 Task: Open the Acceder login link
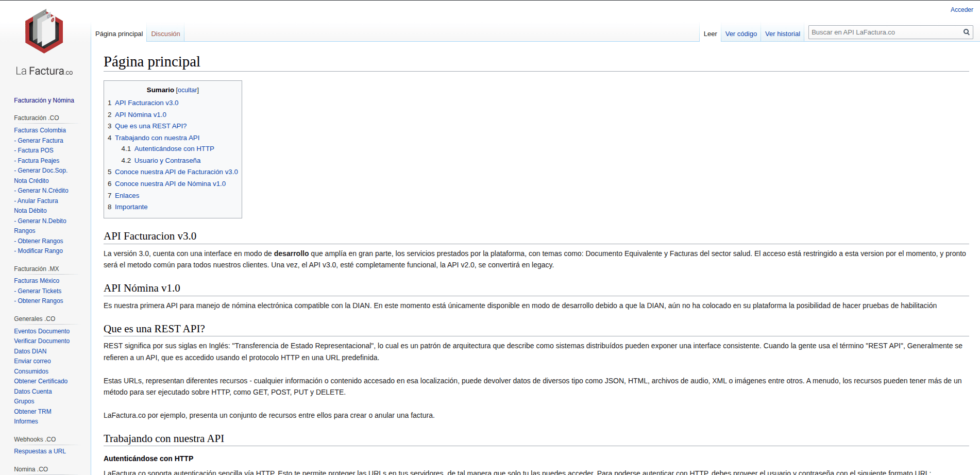(961, 10)
